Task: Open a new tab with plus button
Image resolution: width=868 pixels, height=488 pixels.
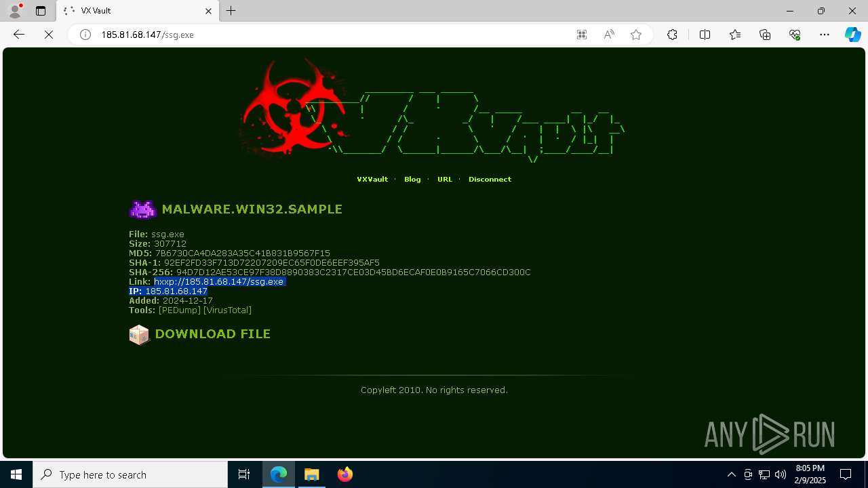Action: (231, 11)
